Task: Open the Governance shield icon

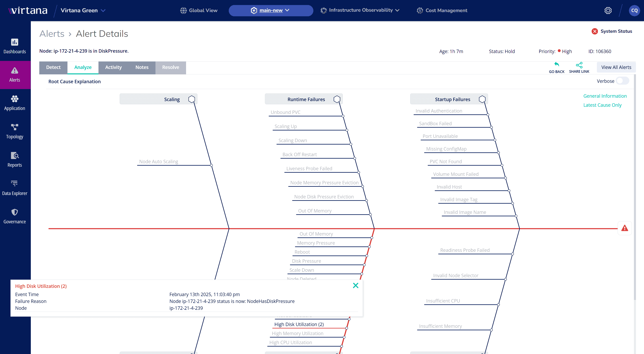Action: pos(14,212)
